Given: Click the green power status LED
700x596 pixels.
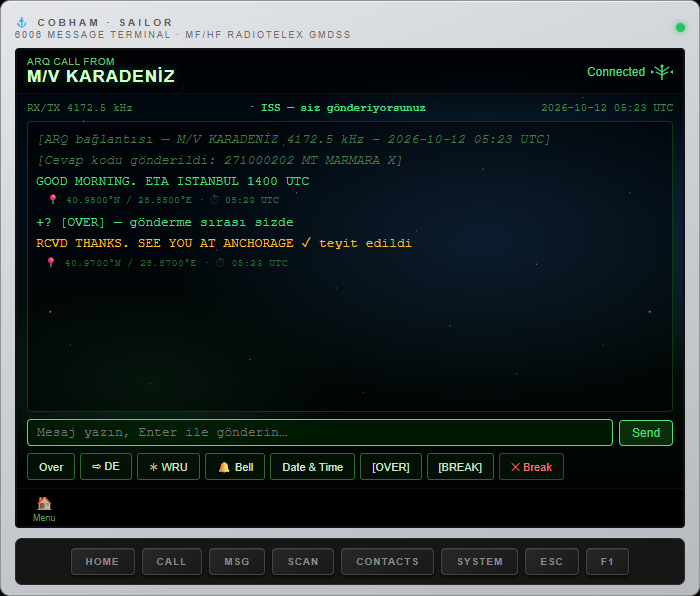Looking at the screenshot, I should [680, 28].
